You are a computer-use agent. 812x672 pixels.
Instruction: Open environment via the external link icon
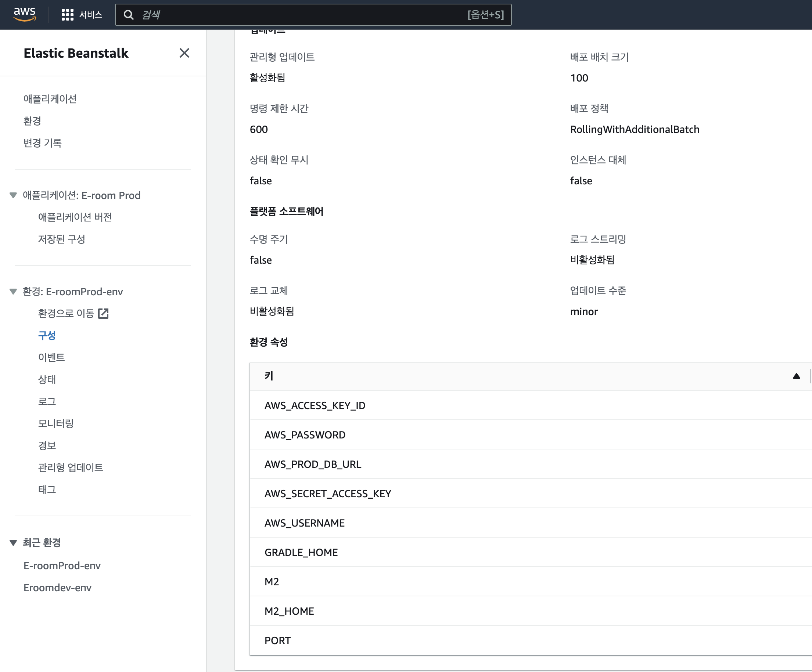point(104,313)
